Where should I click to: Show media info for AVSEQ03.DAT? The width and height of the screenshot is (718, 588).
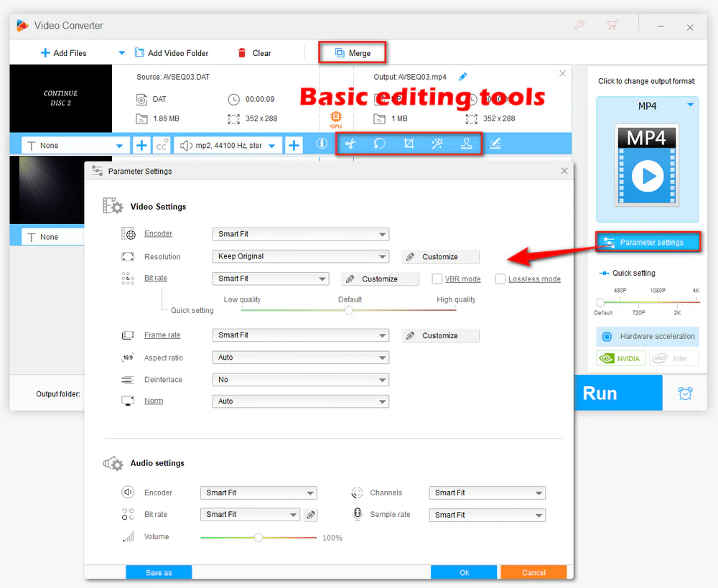click(x=322, y=144)
